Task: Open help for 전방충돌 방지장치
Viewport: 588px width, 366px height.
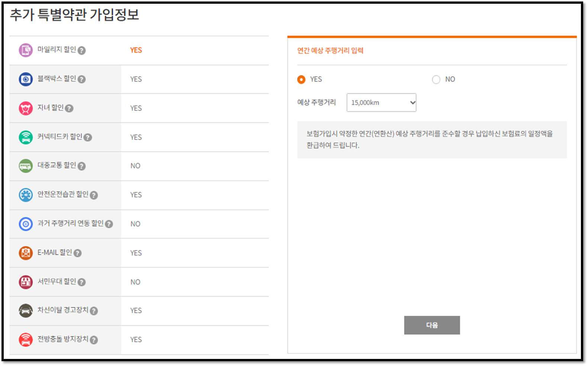Action: [94, 340]
